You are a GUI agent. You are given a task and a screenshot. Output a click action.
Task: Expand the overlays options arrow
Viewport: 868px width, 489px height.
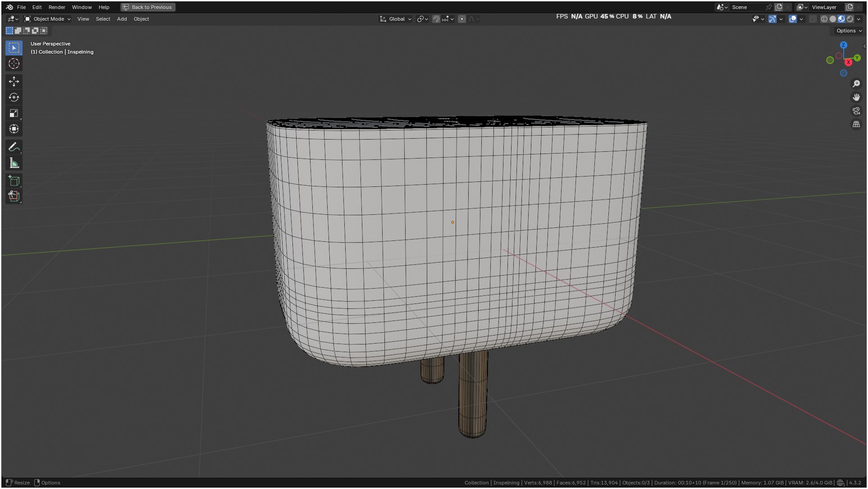point(801,19)
